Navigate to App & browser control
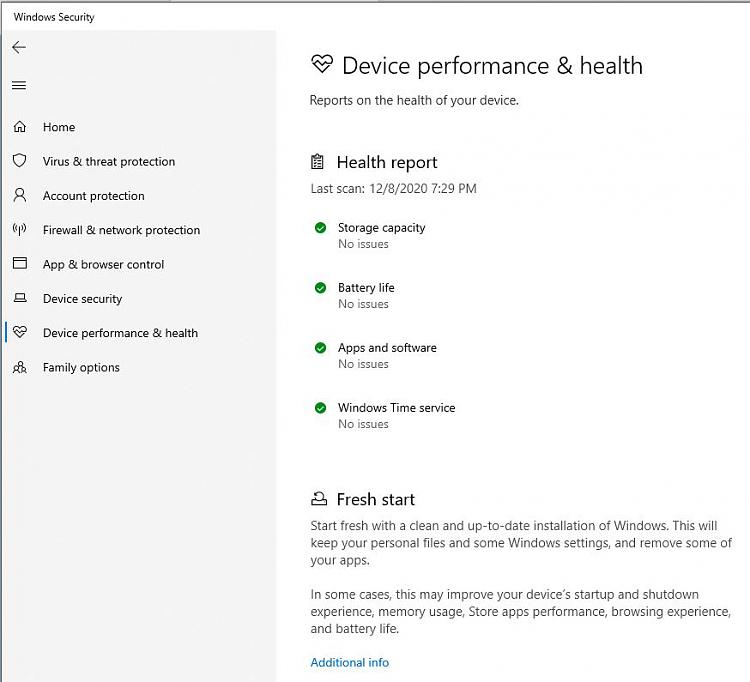Image resolution: width=750 pixels, height=682 pixels. point(103,264)
